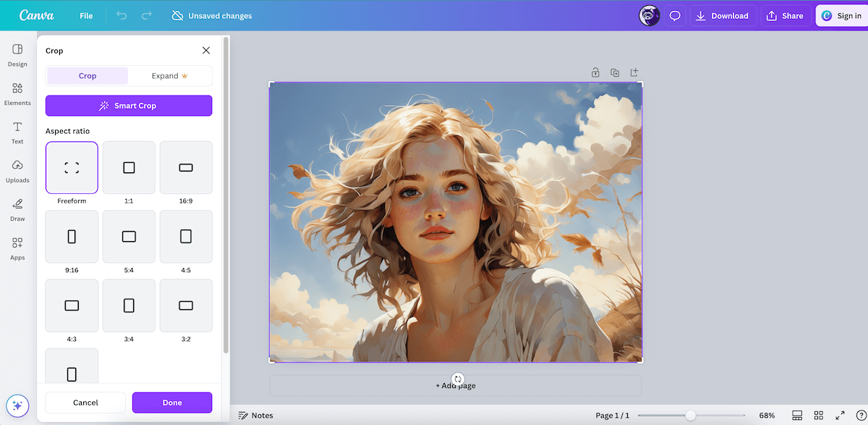The height and width of the screenshot is (425, 868).
Task: Open the Share panel
Action: (x=785, y=15)
